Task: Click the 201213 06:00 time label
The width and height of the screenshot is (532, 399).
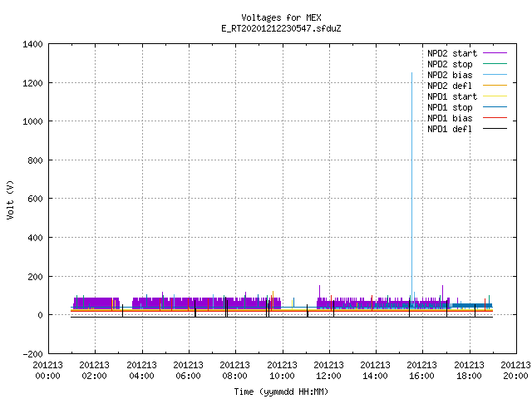Action: coord(189,370)
